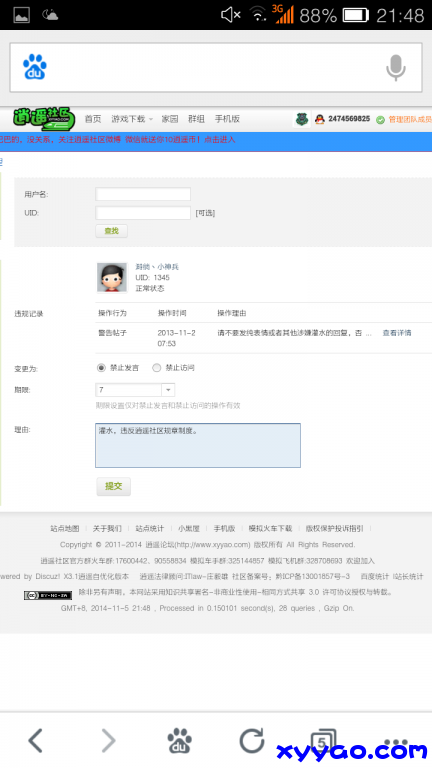Open 查看详情 for the warning record
Image resolution: width=432 pixels, height=768 pixels.
397,333
